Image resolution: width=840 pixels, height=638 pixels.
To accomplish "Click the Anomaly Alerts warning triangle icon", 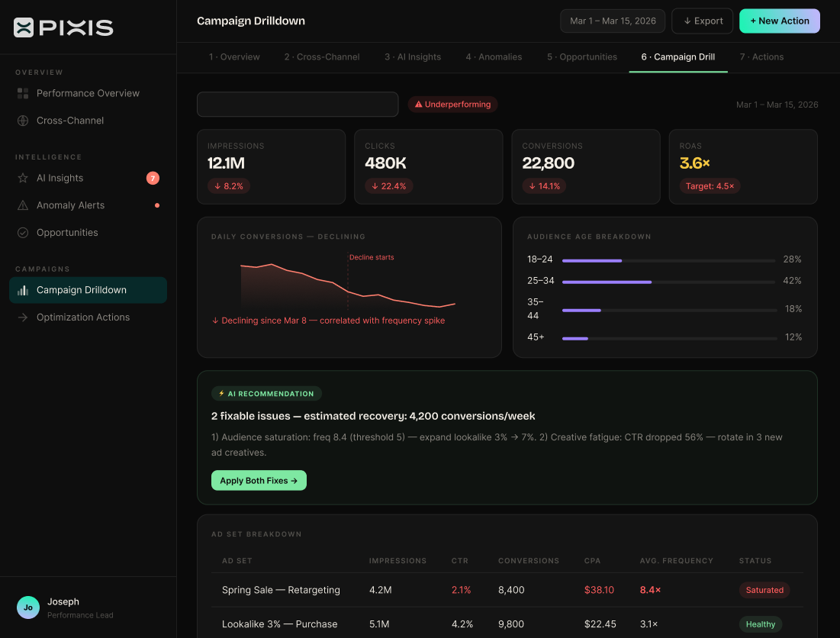I will tap(23, 205).
